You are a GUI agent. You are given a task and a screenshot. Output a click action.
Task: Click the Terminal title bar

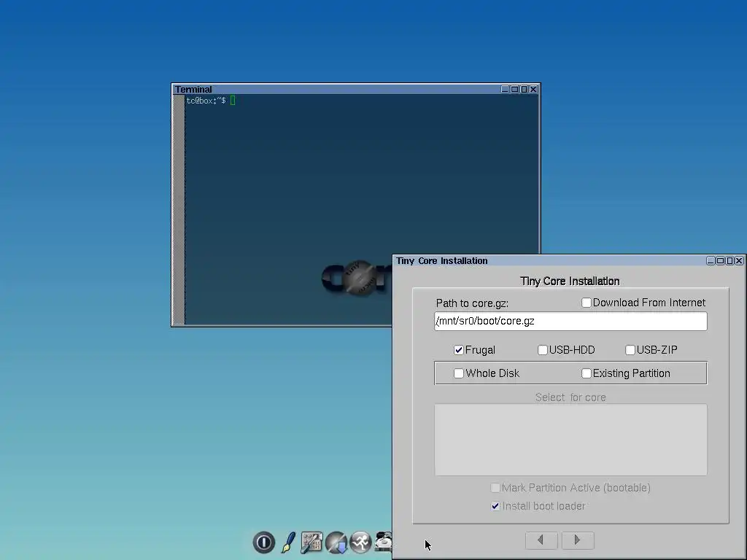(x=336, y=89)
